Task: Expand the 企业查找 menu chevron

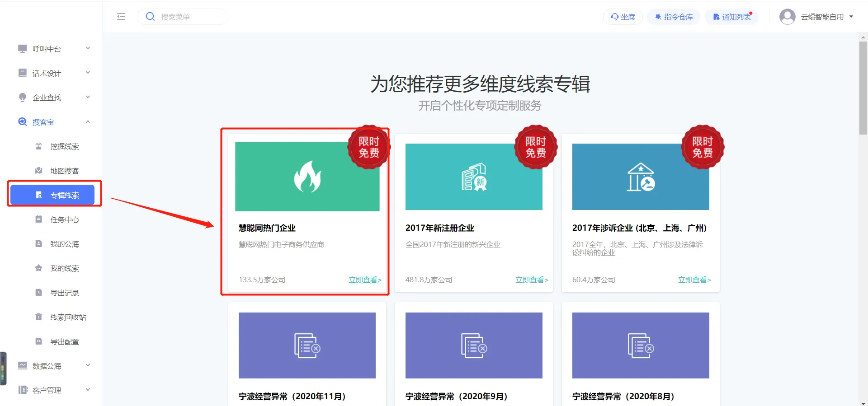Action: (88, 97)
